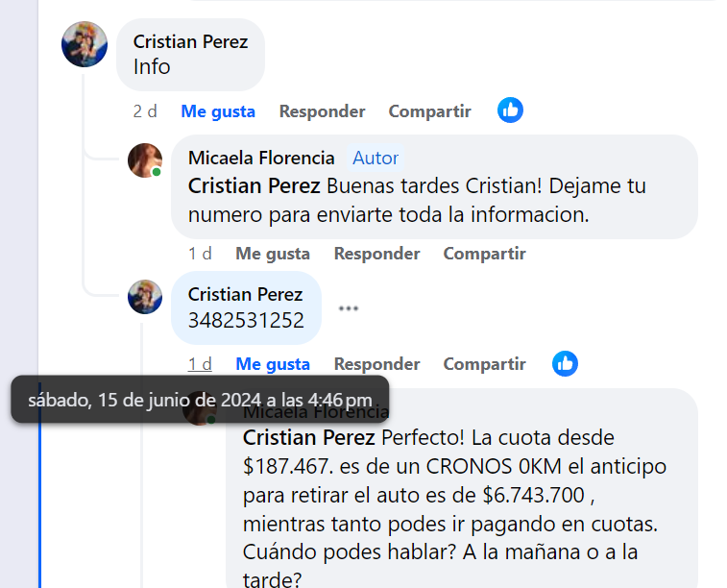Screen dimensions: 727x588
Task: Reply to the 3482531252 comment
Action: [x=376, y=364]
